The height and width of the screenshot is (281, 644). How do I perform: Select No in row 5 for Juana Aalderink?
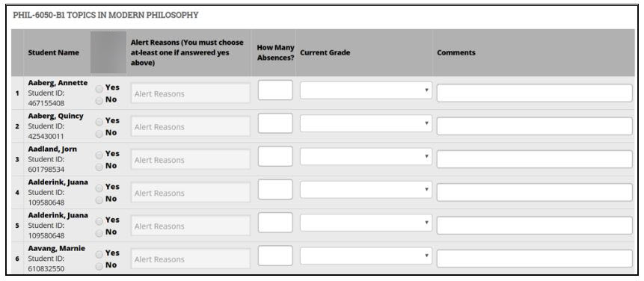coord(99,233)
